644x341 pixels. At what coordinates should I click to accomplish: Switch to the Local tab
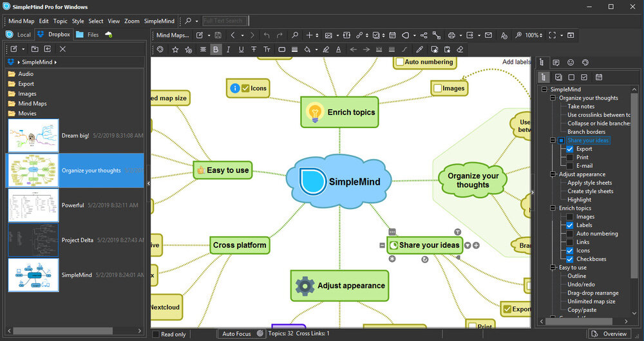point(19,35)
